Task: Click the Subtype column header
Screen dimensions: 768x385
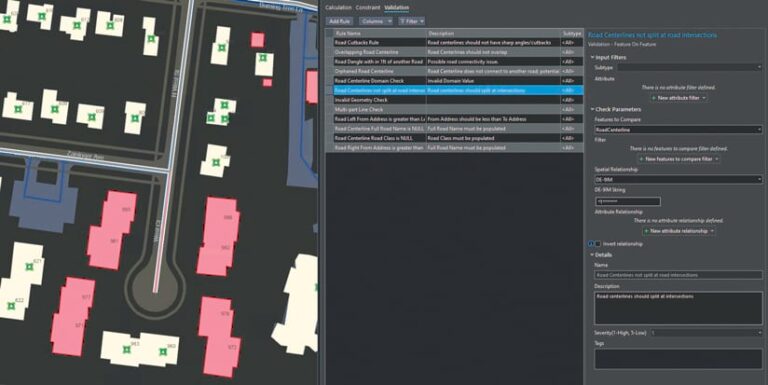Action: coord(572,33)
